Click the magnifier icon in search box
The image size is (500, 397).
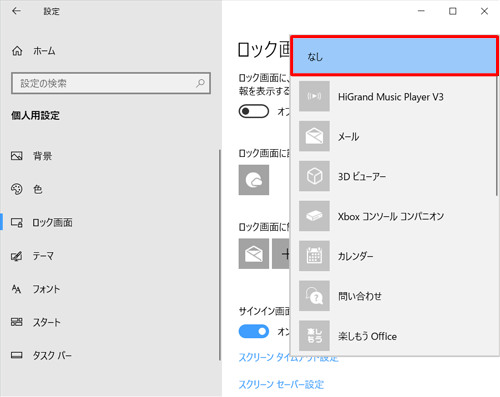click(x=200, y=83)
